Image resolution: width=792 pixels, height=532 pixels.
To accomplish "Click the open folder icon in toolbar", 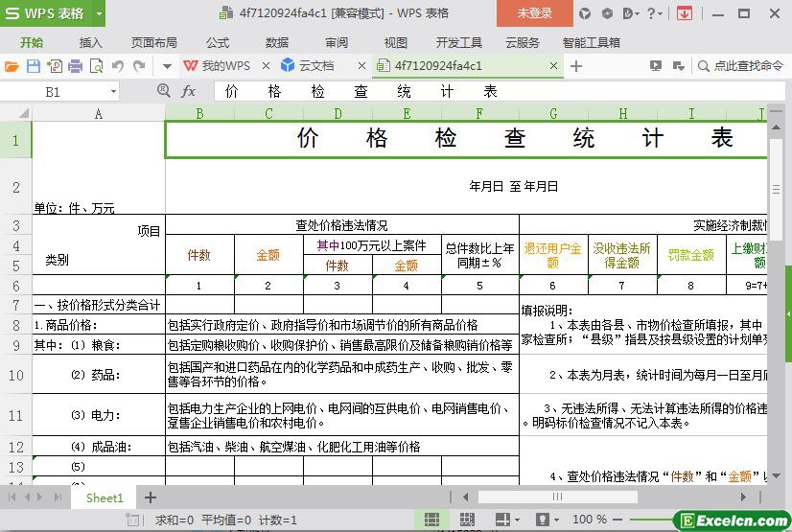I will 12,66.
